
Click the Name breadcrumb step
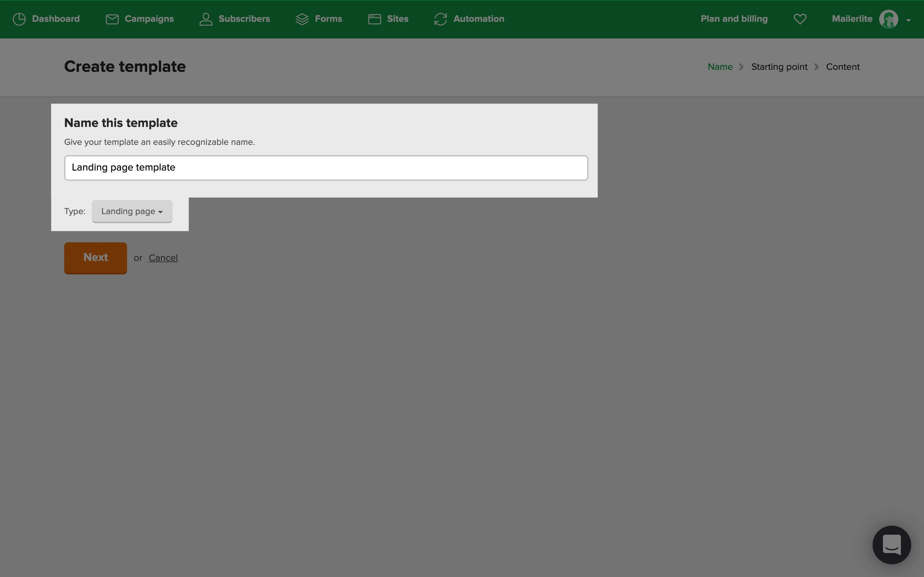pyautogui.click(x=720, y=67)
